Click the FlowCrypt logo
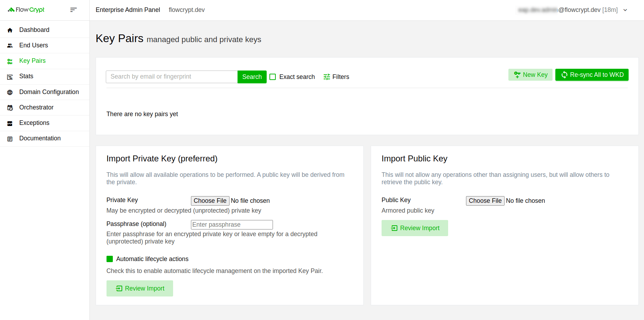The image size is (644, 320). [26, 10]
